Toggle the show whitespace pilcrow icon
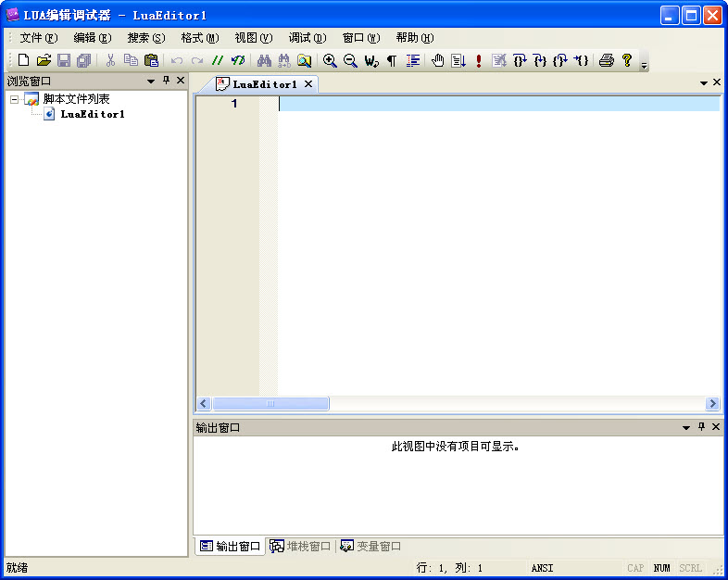 coord(392,60)
